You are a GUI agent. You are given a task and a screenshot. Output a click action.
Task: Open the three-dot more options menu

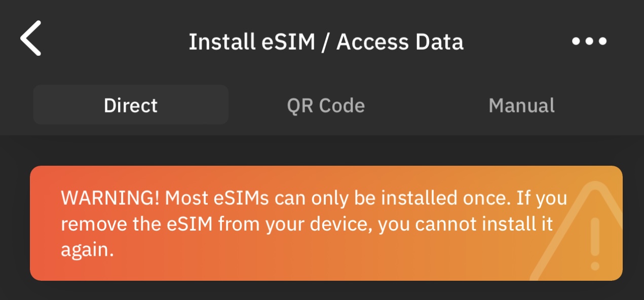coord(589,42)
